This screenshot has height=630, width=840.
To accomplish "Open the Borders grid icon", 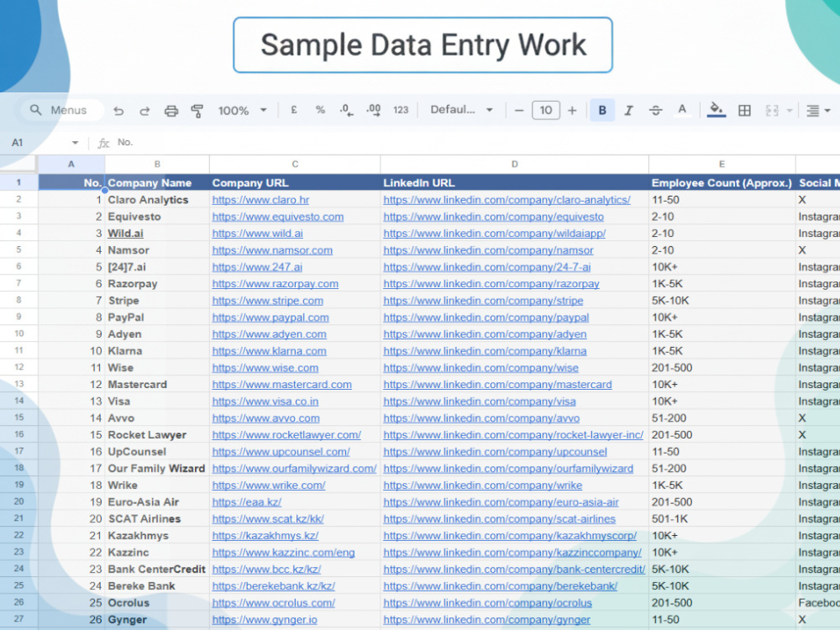I will point(744,110).
